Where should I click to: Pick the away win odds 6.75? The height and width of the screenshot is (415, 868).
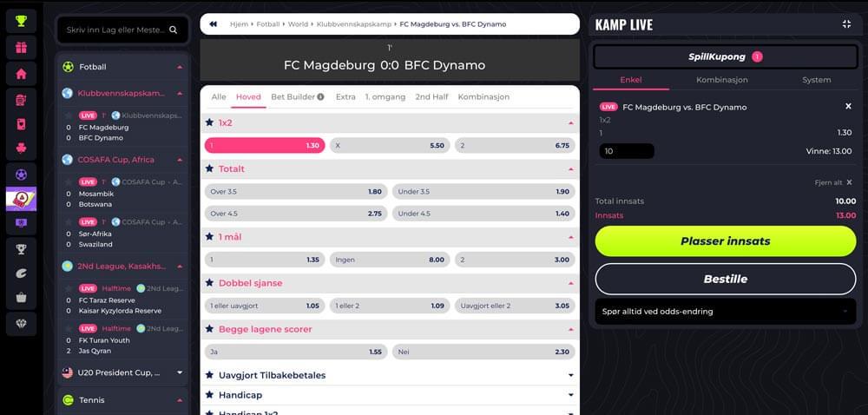515,146
